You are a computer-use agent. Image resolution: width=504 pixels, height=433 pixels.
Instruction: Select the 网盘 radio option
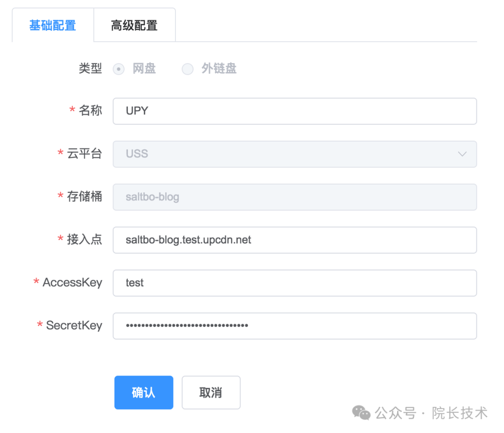tap(119, 70)
